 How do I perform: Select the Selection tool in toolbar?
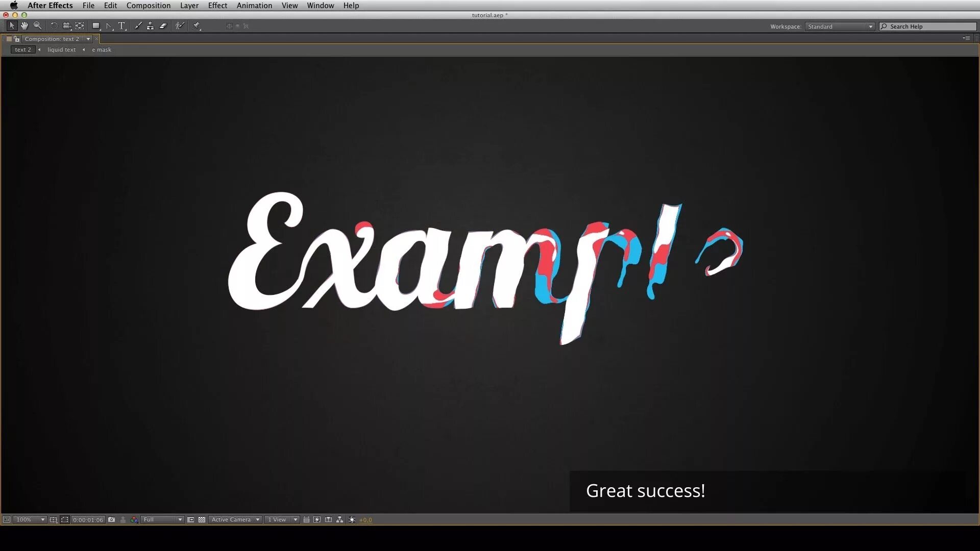[11, 26]
